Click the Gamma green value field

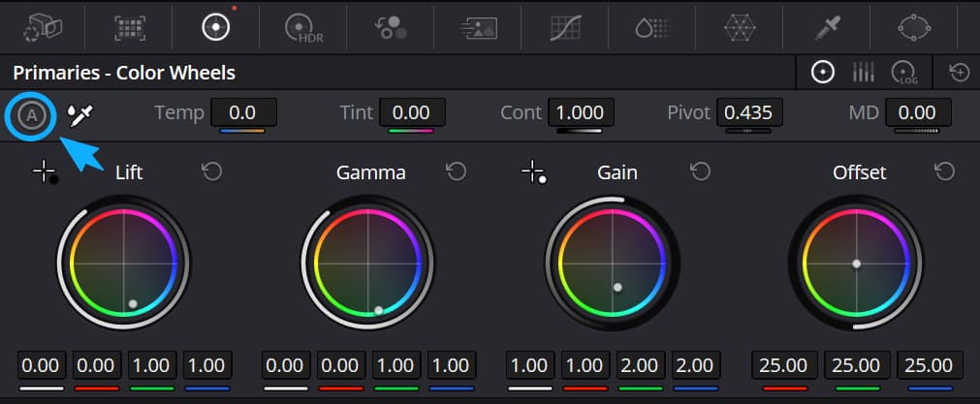pos(396,365)
